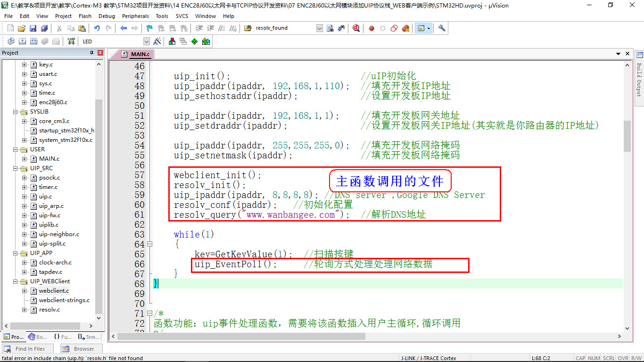Click the Find in Files toolbar icon
The image size is (644, 362).
coord(248,28)
